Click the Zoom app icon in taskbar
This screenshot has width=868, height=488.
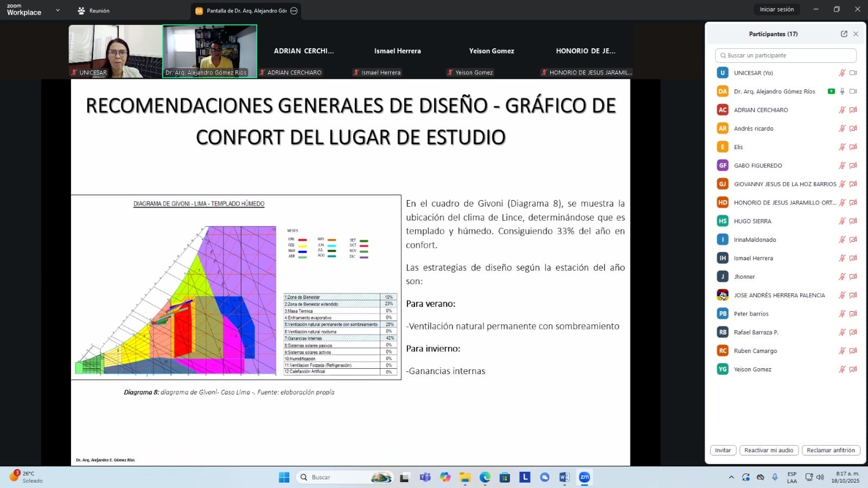click(x=584, y=477)
